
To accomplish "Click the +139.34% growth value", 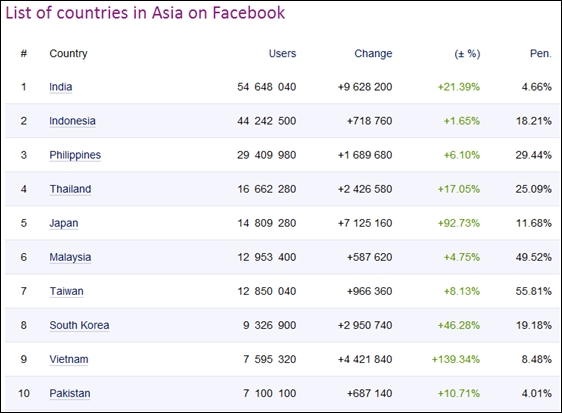I will pyautogui.click(x=456, y=359).
